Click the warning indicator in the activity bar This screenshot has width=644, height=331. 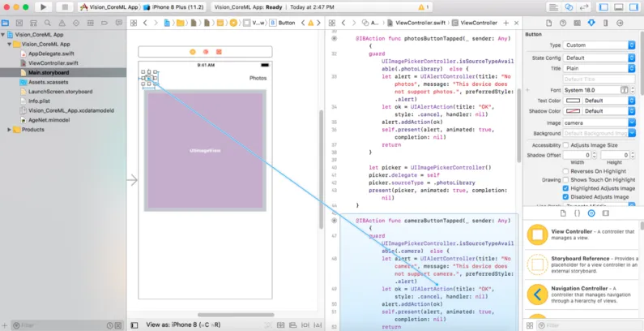coord(424,7)
